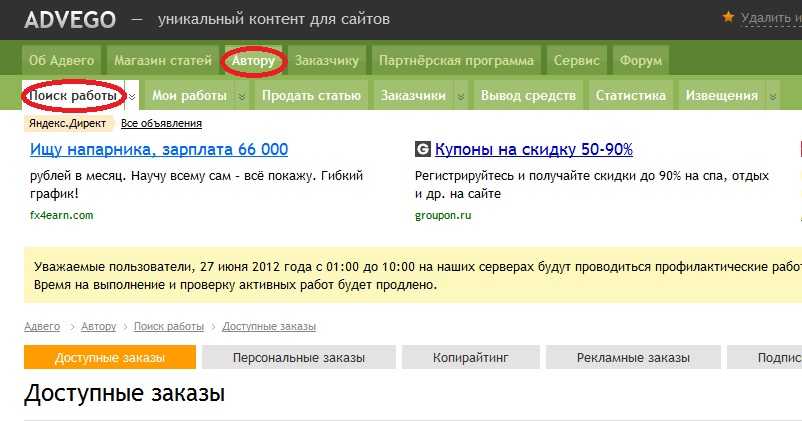Click notice text Уважаемые пользователи, 27 июня
Image resolution: width=802 pixels, height=421 pixels.
[418, 276]
